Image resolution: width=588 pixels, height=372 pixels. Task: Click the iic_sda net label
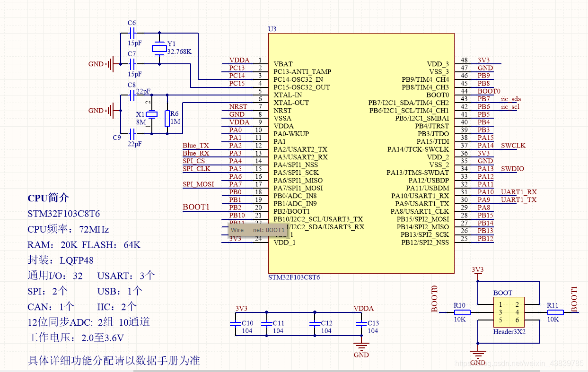coord(511,99)
